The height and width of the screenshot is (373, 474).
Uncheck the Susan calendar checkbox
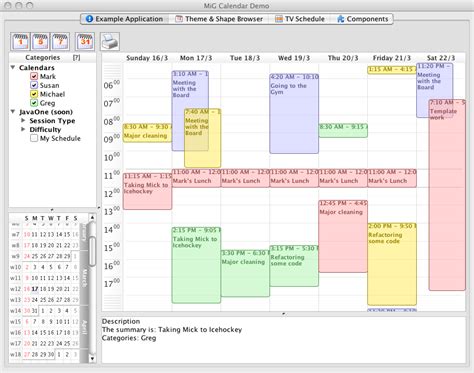click(x=34, y=85)
